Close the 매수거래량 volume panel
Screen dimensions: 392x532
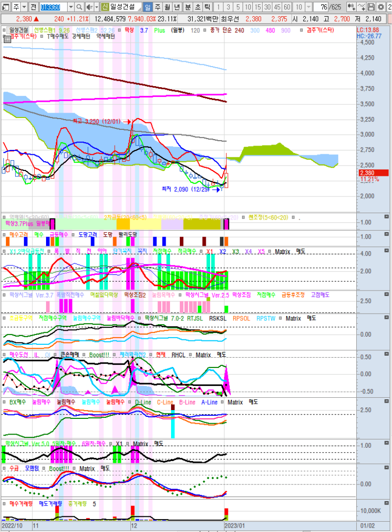387,503
